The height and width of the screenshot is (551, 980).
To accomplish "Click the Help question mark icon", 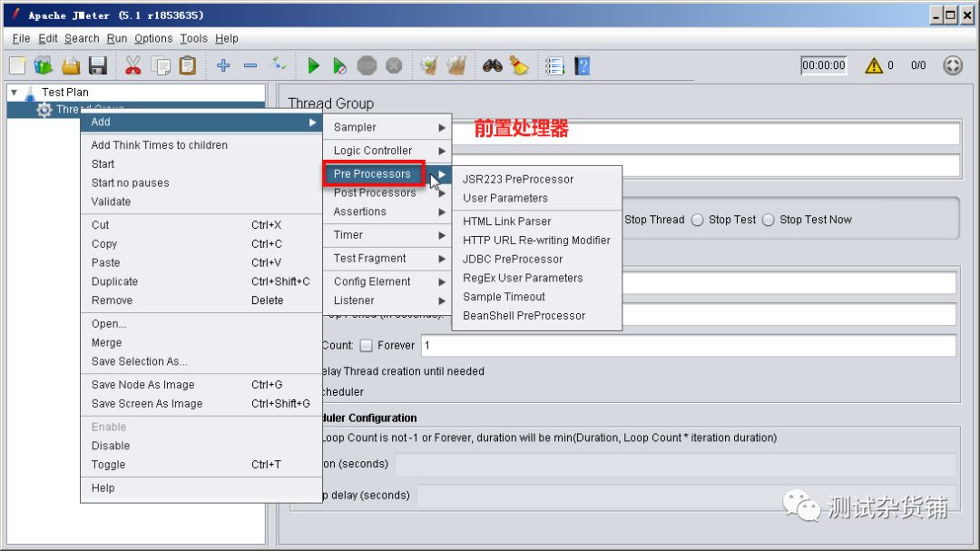I will tap(582, 65).
